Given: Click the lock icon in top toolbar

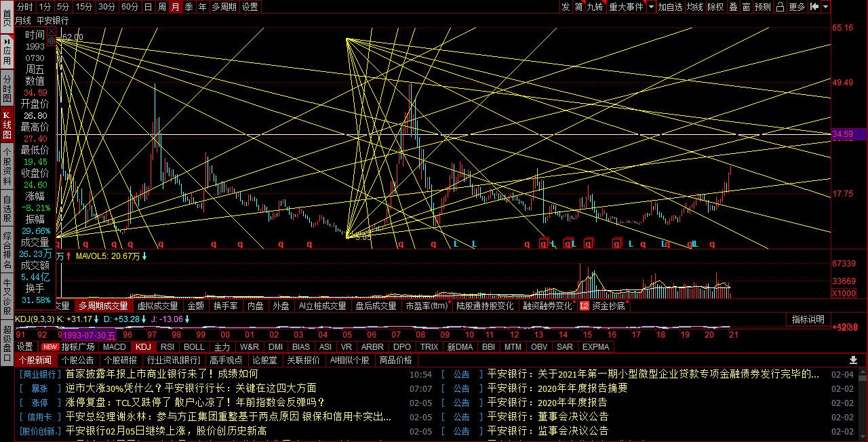Looking at the screenshot, I should pyautogui.click(x=780, y=7).
